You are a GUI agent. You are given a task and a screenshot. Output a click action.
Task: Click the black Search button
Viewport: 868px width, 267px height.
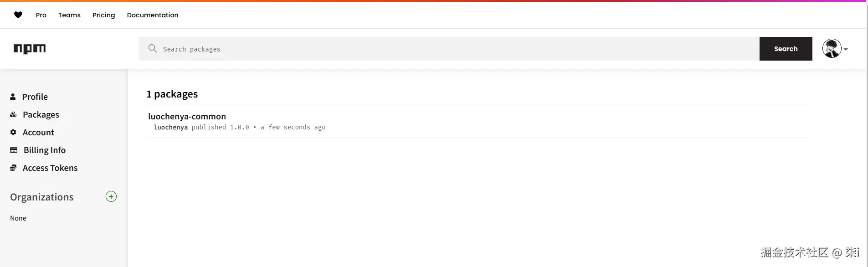[786, 49]
